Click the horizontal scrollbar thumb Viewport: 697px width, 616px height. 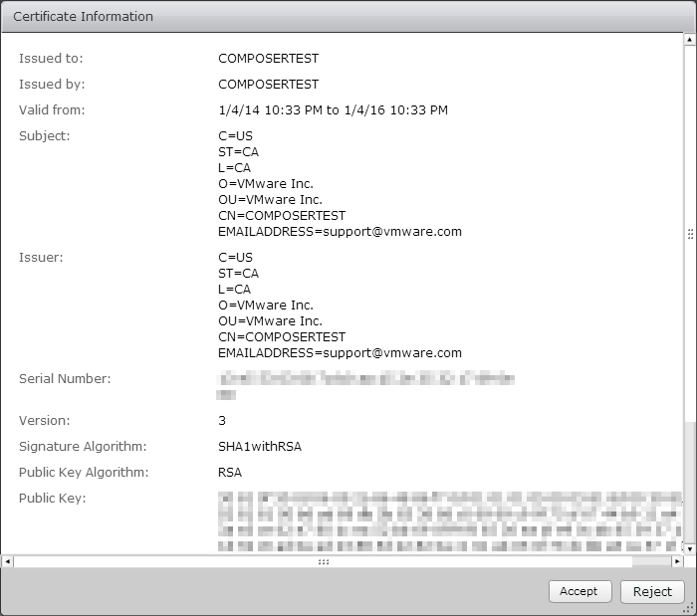323,561
